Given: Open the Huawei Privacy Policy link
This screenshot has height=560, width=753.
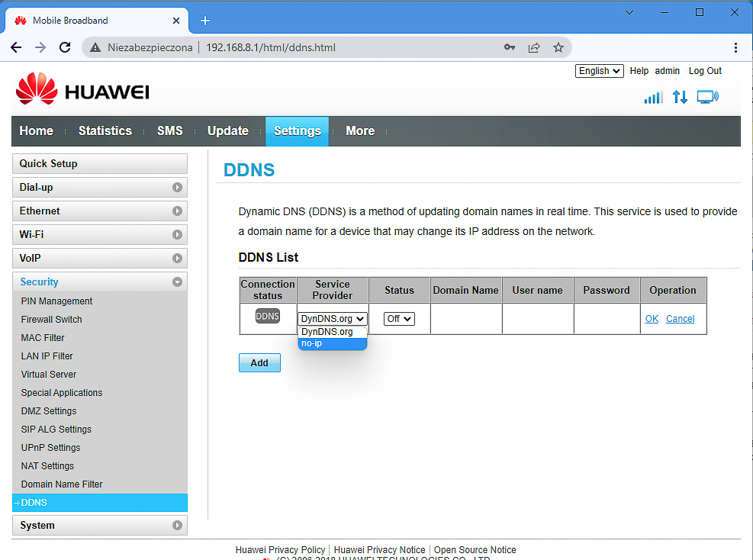Looking at the screenshot, I should [x=280, y=549].
